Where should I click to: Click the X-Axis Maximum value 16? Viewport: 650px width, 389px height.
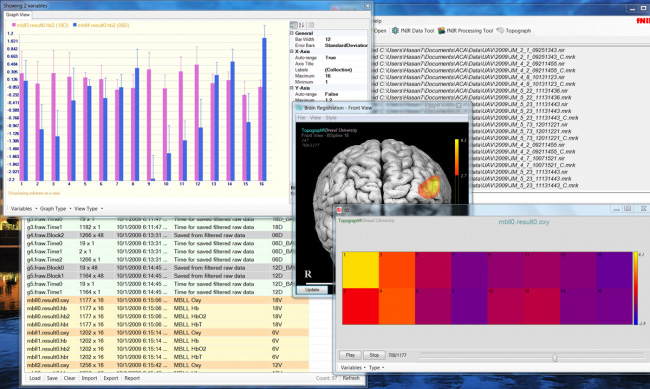point(345,76)
